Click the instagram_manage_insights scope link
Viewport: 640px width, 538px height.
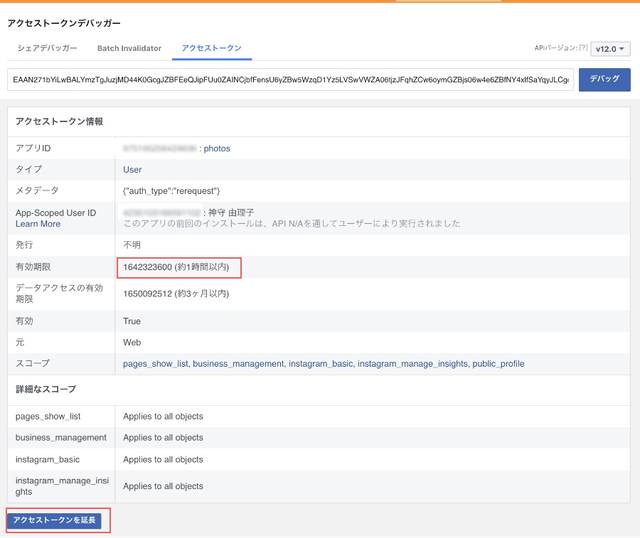pos(413,364)
